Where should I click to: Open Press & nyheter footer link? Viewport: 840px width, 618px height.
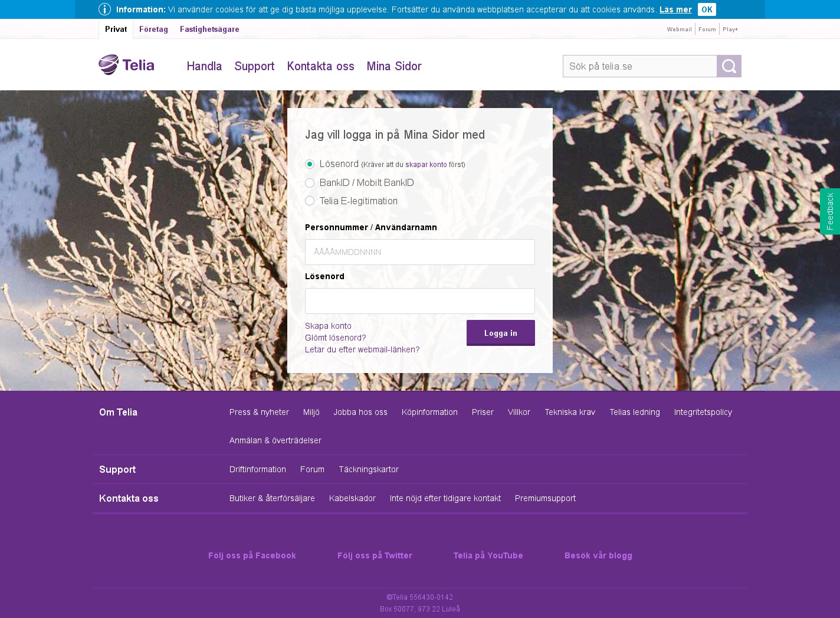coord(259,412)
